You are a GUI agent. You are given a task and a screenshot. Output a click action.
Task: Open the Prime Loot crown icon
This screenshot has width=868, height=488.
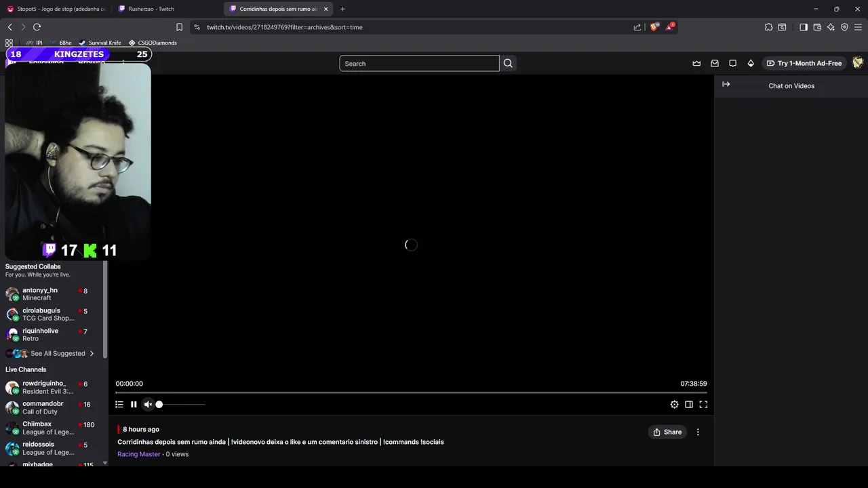tap(696, 63)
